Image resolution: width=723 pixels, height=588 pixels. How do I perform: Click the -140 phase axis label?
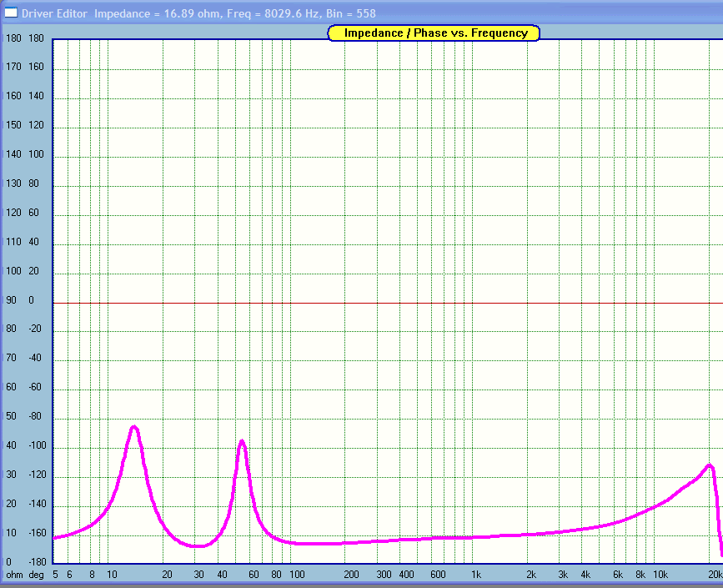pyautogui.click(x=38, y=504)
